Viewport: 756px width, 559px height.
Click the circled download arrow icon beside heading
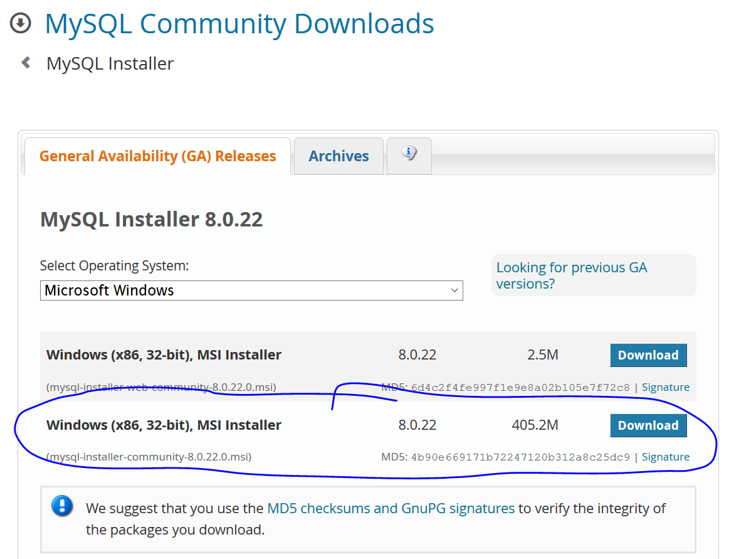point(20,23)
